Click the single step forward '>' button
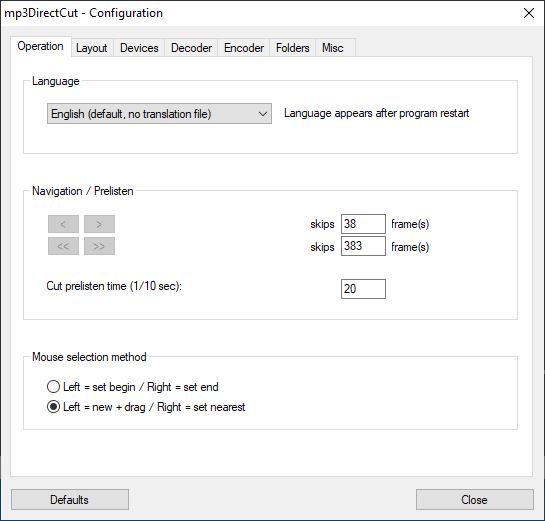The image size is (545, 521). point(99,224)
